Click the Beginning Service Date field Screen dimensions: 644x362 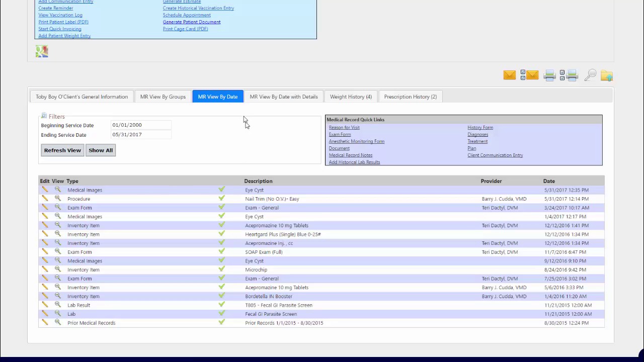tap(141, 125)
